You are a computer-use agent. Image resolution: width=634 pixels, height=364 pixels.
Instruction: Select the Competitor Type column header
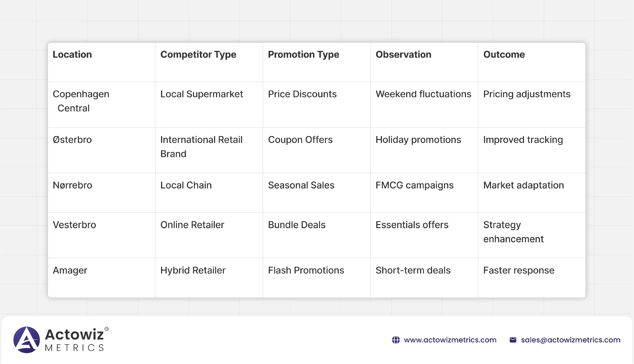pos(198,55)
